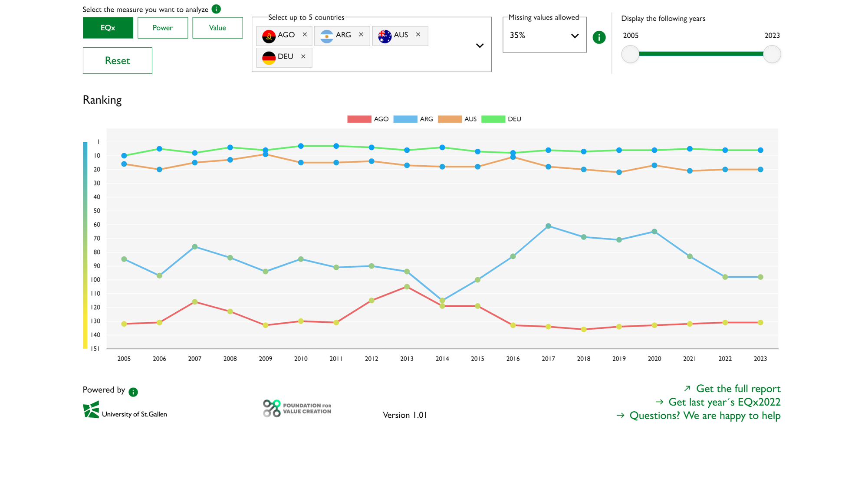Viewport: 868px width, 488px height.
Task: Toggle the AGO series in the legend
Action: coord(368,118)
